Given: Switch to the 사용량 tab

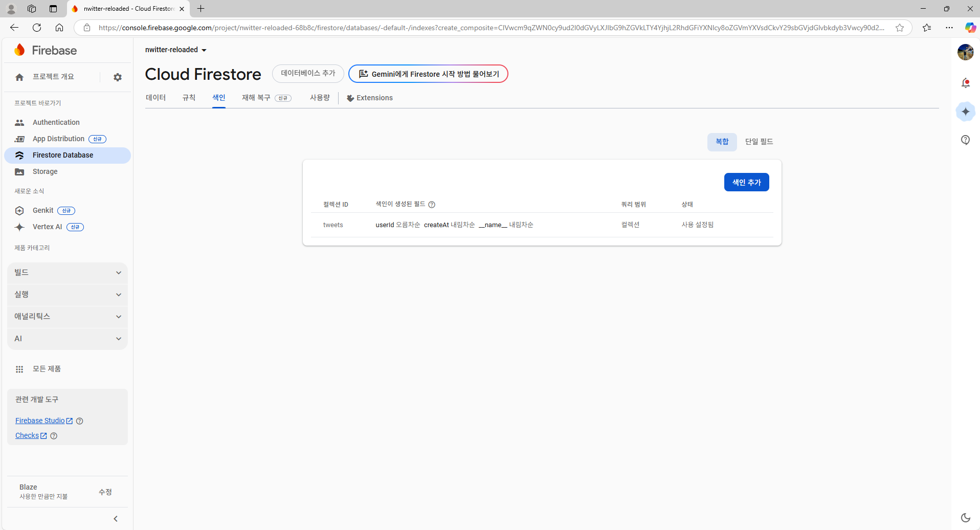Looking at the screenshot, I should click(320, 98).
